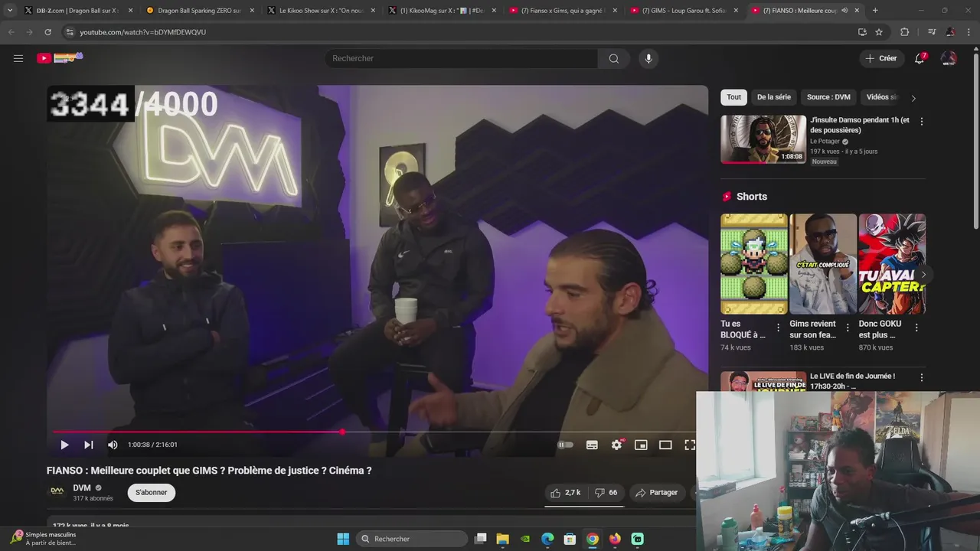Open the Le Potager channel link
This screenshot has width=980, height=551.
point(825,142)
